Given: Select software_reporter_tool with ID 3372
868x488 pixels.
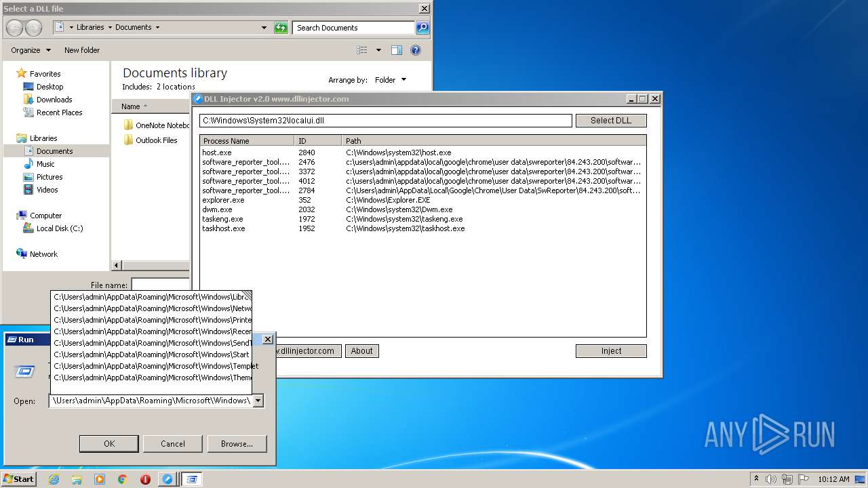Looking at the screenshot, I should click(423, 171).
